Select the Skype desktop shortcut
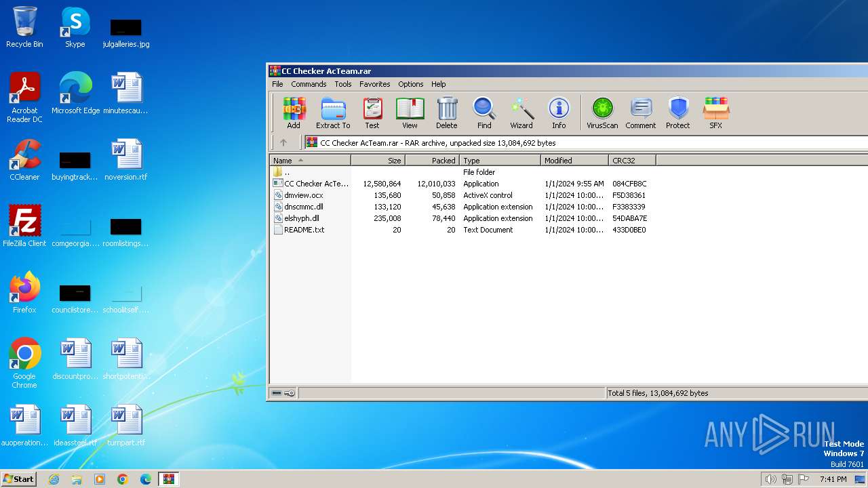 75,27
